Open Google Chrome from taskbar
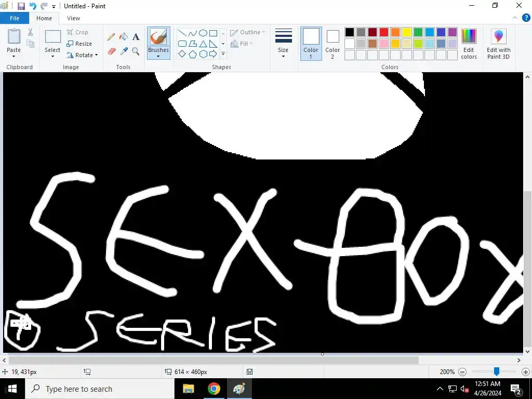Image resolution: width=532 pixels, height=399 pixels. pyautogui.click(x=214, y=389)
